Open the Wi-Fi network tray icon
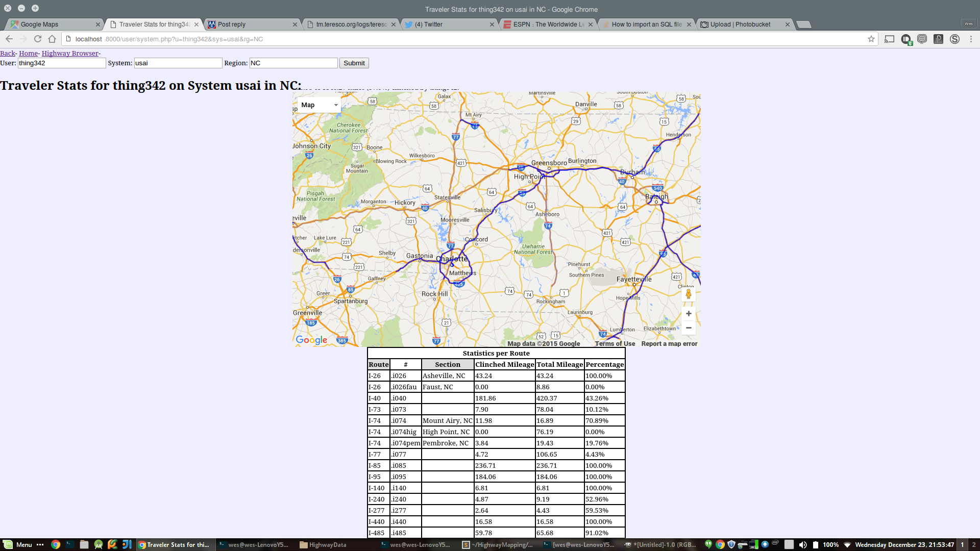This screenshot has height=551, width=980. point(847,545)
